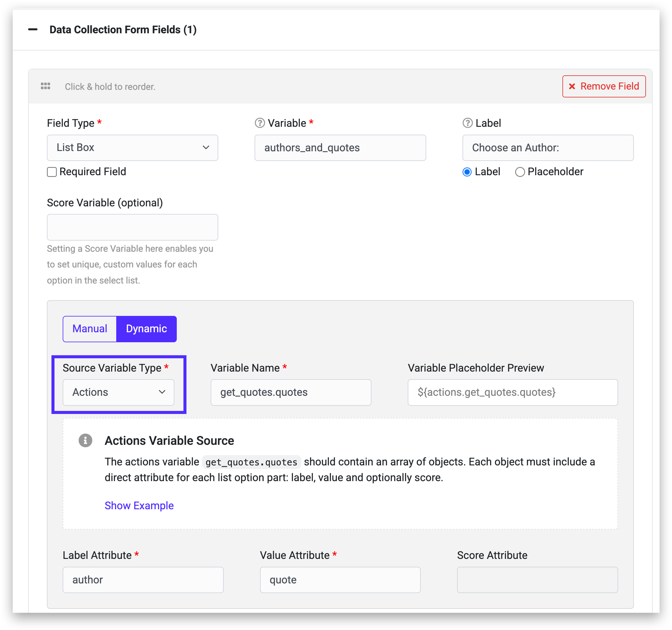Select the Label radio button
The image size is (672, 630).
click(x=467, y=172)
